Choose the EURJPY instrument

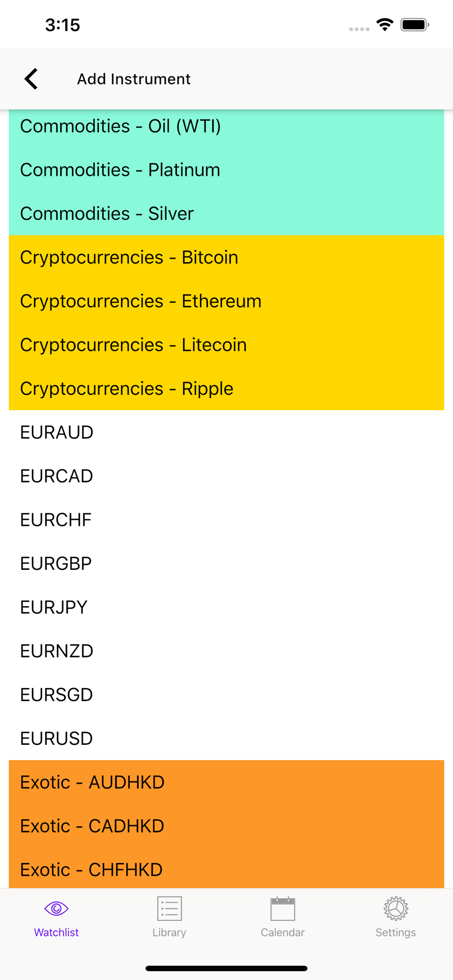coord(226,607)
